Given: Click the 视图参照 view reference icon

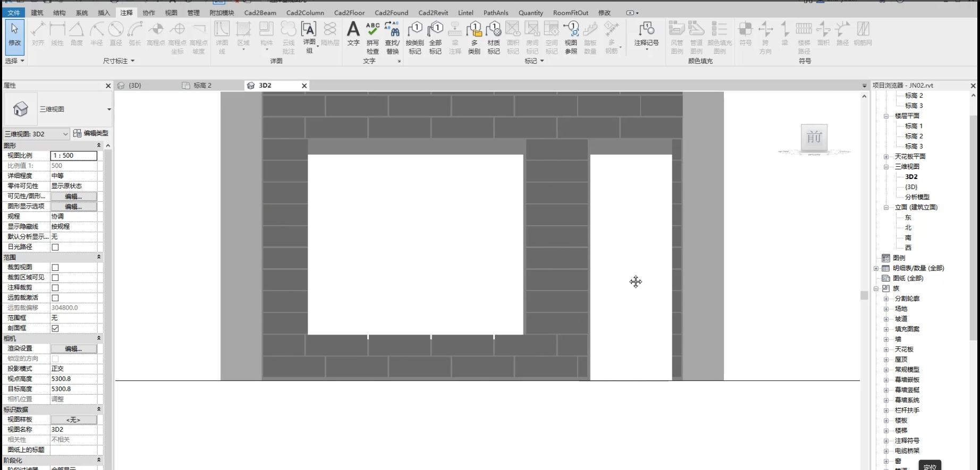Looking at the screenshot, I should tap(571, 37).
